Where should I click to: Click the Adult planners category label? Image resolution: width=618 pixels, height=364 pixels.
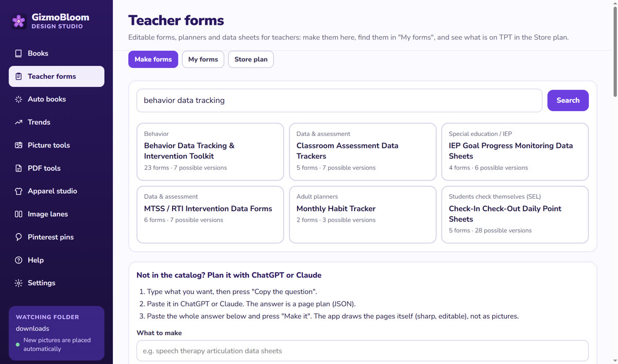click(317, 197)
